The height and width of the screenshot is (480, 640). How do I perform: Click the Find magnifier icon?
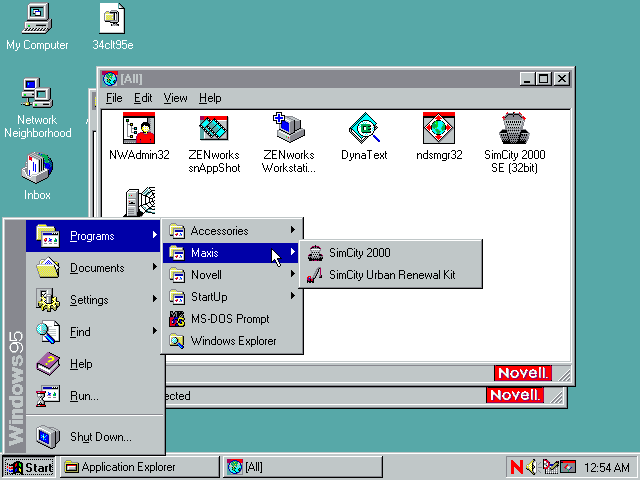point(48,332)
